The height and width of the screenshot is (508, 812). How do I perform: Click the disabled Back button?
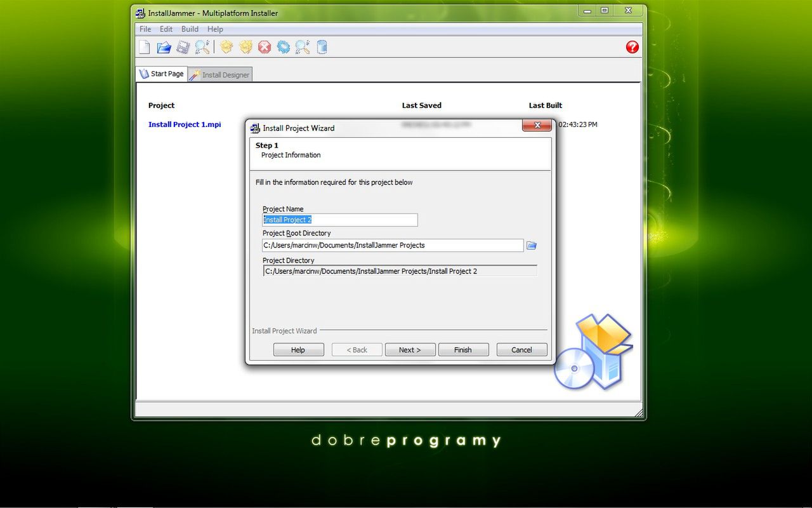(x=357, y=350)
